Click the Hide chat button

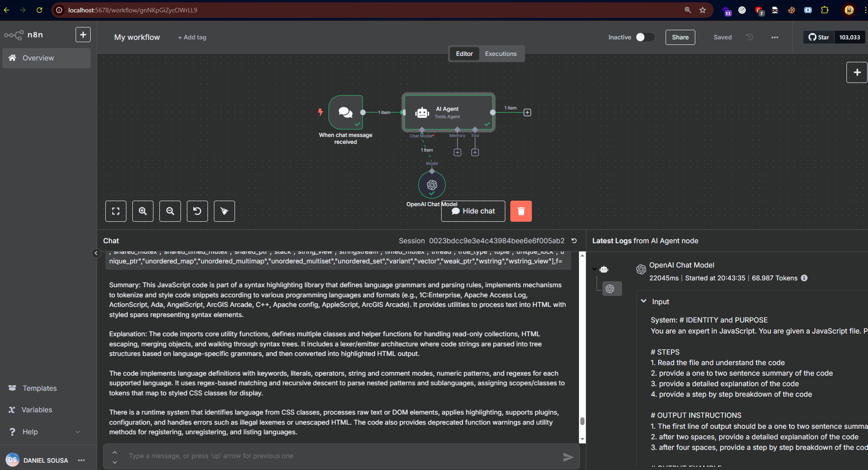[473, 211]
